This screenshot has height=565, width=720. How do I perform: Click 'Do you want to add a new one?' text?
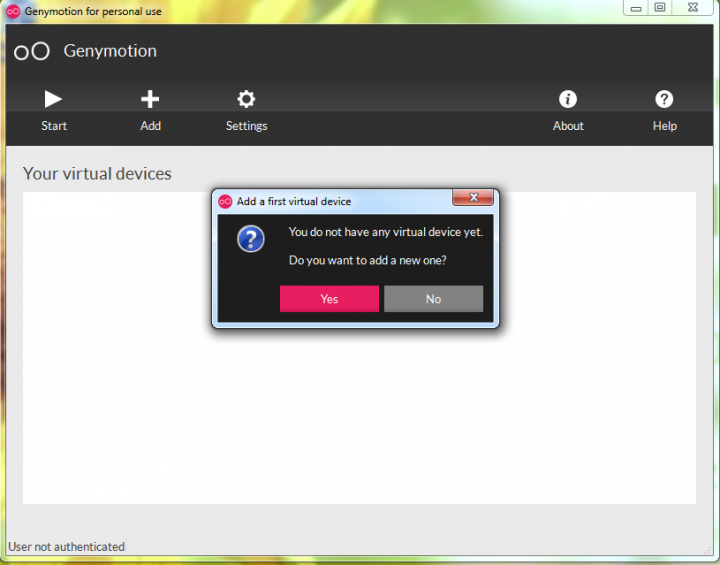367,260
